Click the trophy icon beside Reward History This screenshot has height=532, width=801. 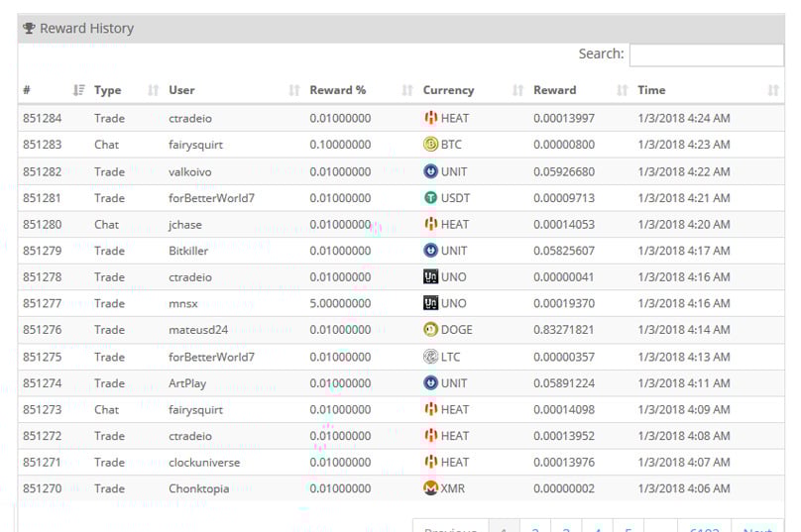(x=29, y=28)
